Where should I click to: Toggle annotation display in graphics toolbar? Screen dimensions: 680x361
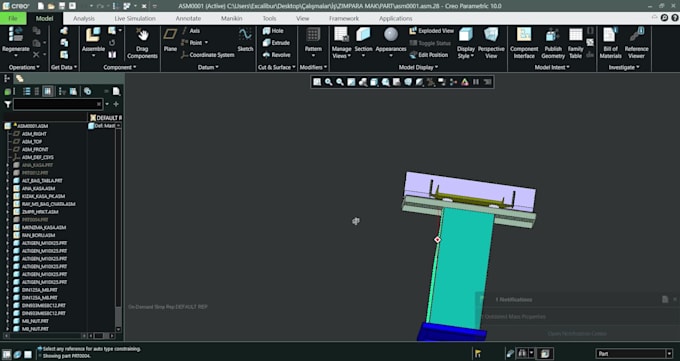[x=442, y=82]
